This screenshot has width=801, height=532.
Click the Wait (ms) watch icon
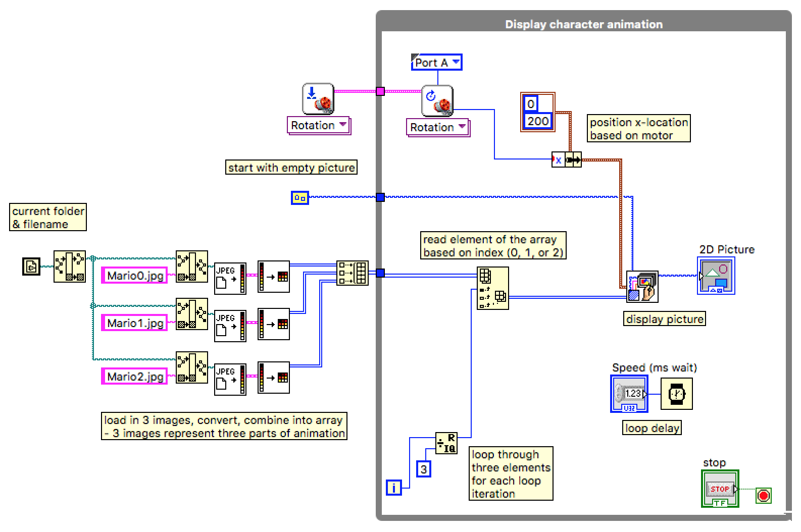tap(677, 394)
